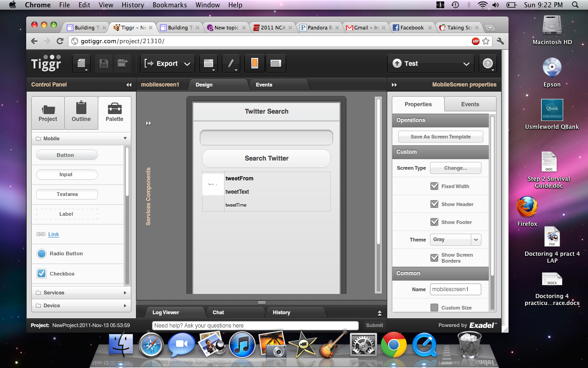Go back with Chrome's back arrow
The height and width of the screenshot is (368, 588).
tap(34, 41)
